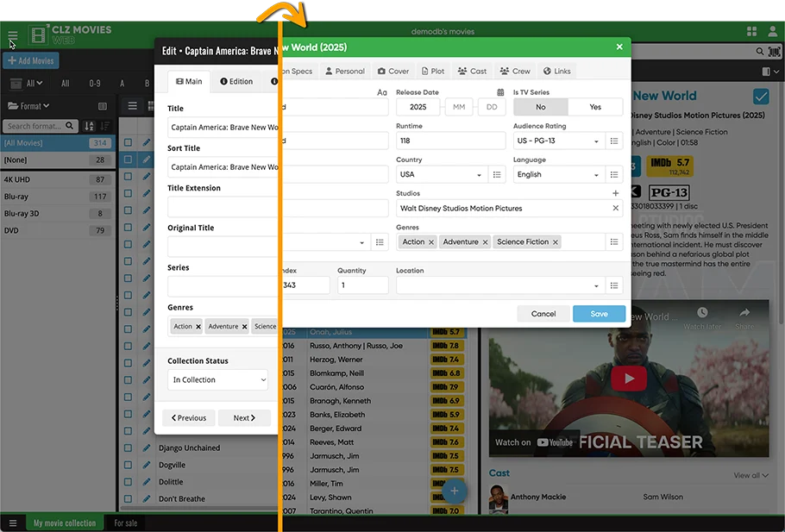Go to the Previous movie

click(x=189, y=418)
